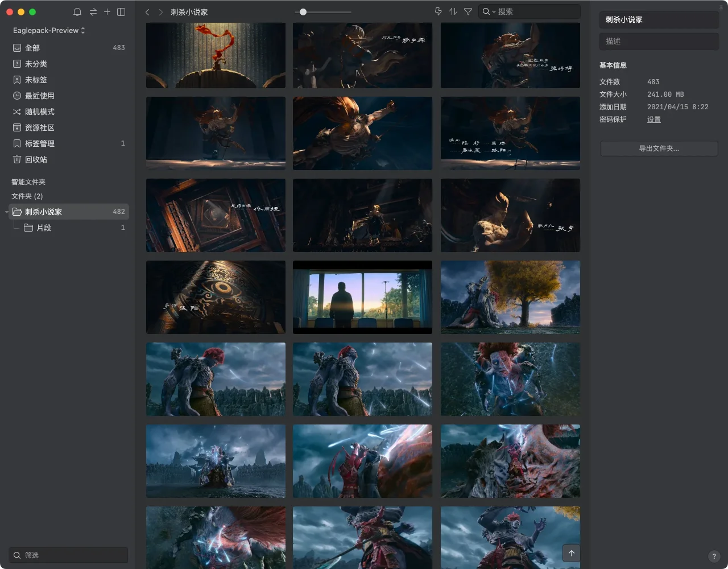Click the 未标签 icon
Image resolution: width=728 pixels, height=569 pixels.
(17, 80)
